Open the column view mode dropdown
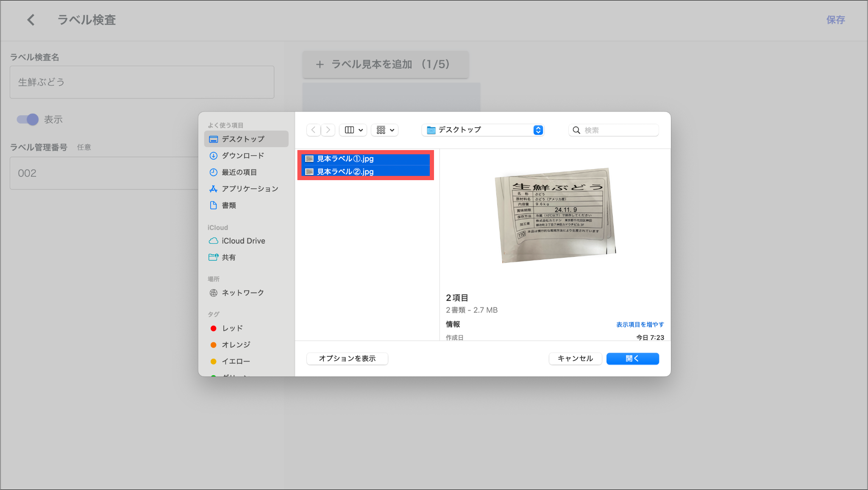Viewport: 868px width, 490px height. point(353,130)
